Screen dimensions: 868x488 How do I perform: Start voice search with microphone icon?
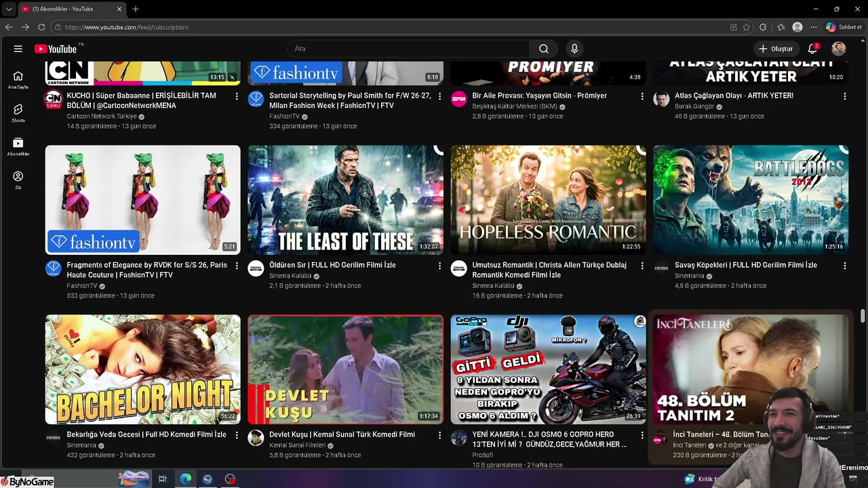tap(574, 49)
